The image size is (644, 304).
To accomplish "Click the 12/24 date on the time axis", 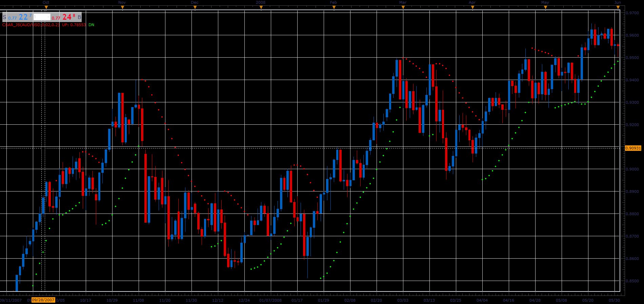I will coord(244,300).
